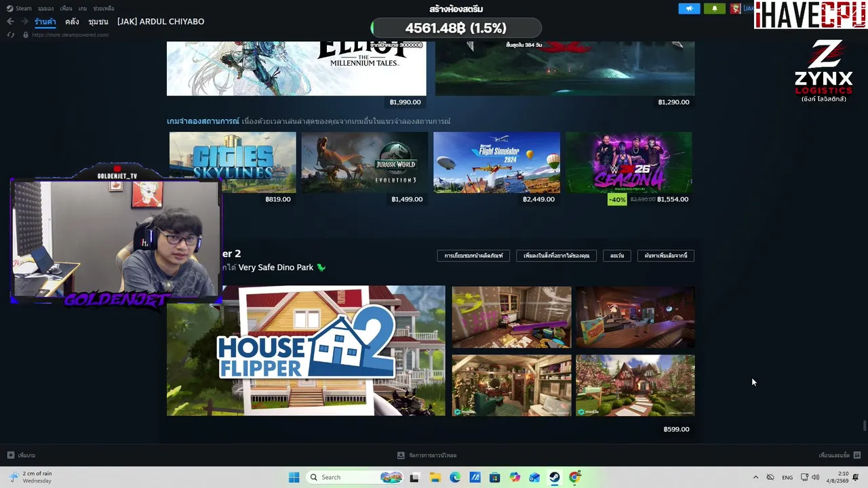Open the House Flipper 2 main capsule image
868x488 pixels.
click(306, 350)
